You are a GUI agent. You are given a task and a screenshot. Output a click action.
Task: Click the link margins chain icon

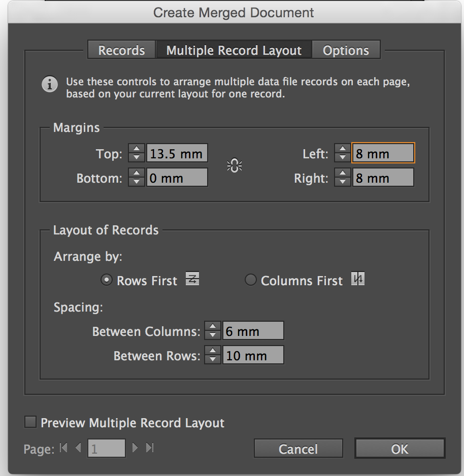pos(234,165)
